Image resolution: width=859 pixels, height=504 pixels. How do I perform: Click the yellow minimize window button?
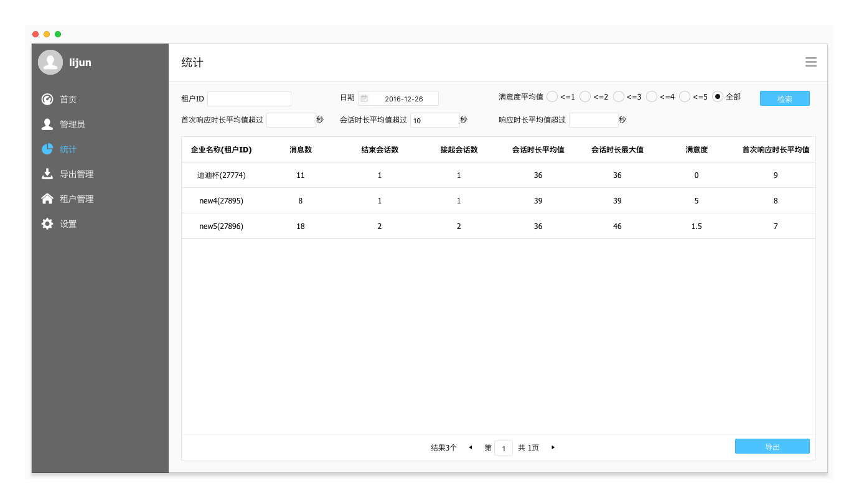point(47,34)
